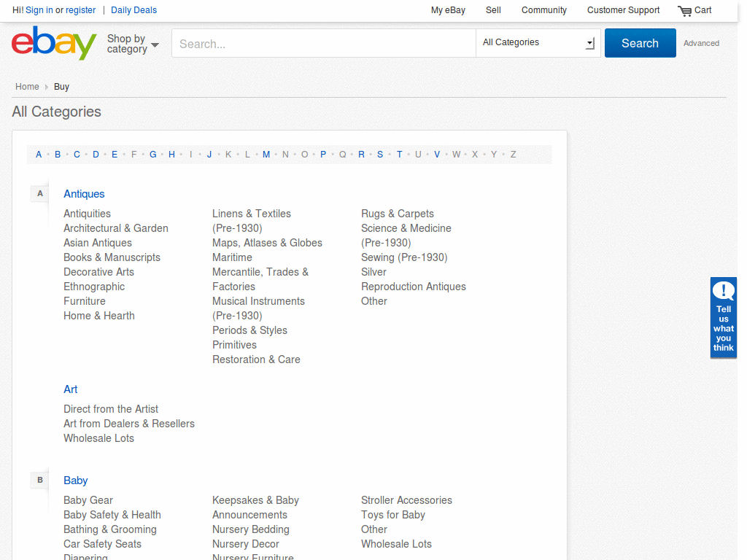Go to Home in breadcrumb
This screenshot has height=560, width=747.
[x=27, y=87]
